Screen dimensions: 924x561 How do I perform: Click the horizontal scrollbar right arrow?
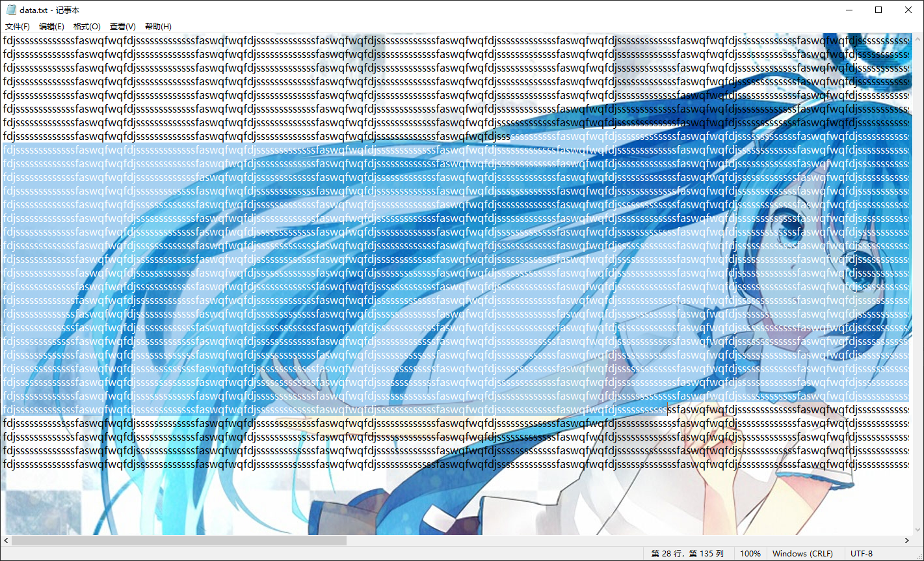click(x=906, y=541)
